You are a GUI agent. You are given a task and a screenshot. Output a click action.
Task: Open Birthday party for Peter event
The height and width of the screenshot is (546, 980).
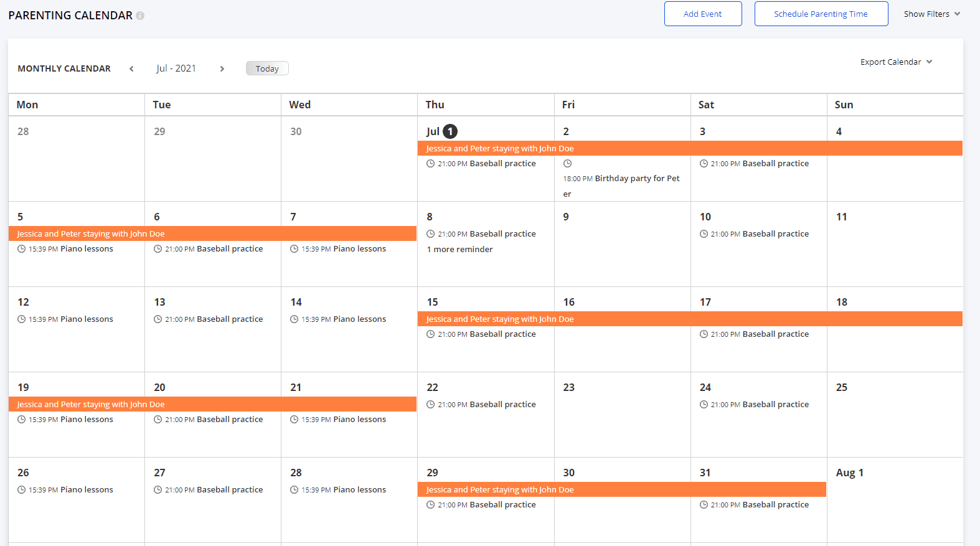click(637, 179)
